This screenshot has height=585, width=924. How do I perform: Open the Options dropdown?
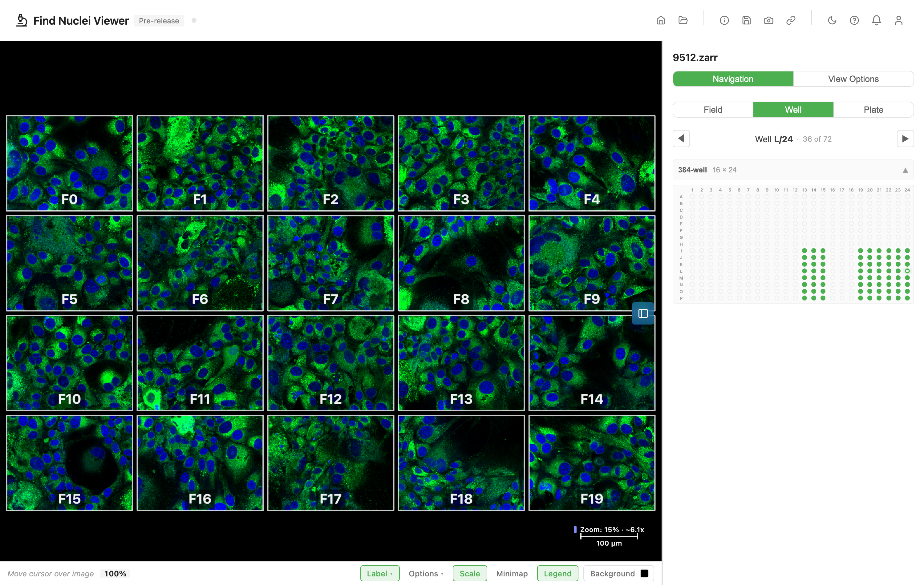point(426,573)
